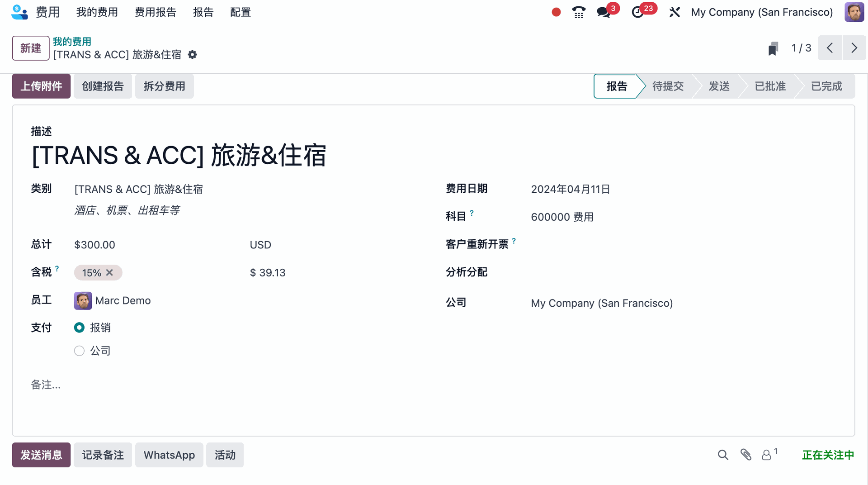
Task: Click the 拆分费用 button
Action: click(164, 86)
